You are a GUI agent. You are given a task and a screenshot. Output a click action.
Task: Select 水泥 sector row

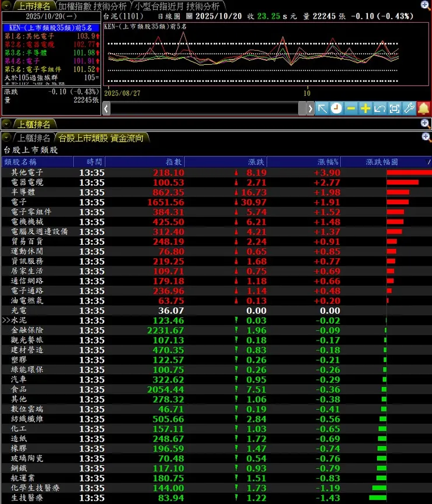click(x=217, y=321)
